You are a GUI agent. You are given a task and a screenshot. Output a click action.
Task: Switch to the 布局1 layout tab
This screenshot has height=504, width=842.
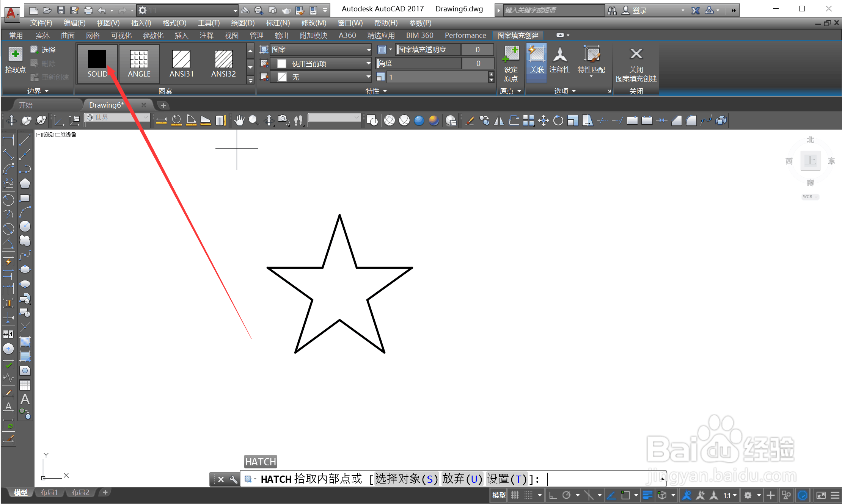click(x=49, y=492)
